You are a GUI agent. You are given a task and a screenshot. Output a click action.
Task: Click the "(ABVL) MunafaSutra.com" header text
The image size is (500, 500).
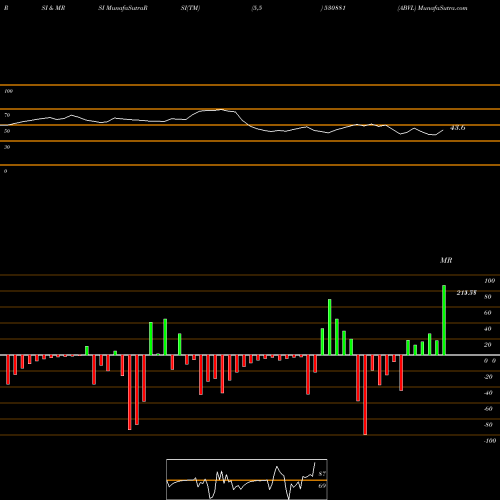[432, 8]
